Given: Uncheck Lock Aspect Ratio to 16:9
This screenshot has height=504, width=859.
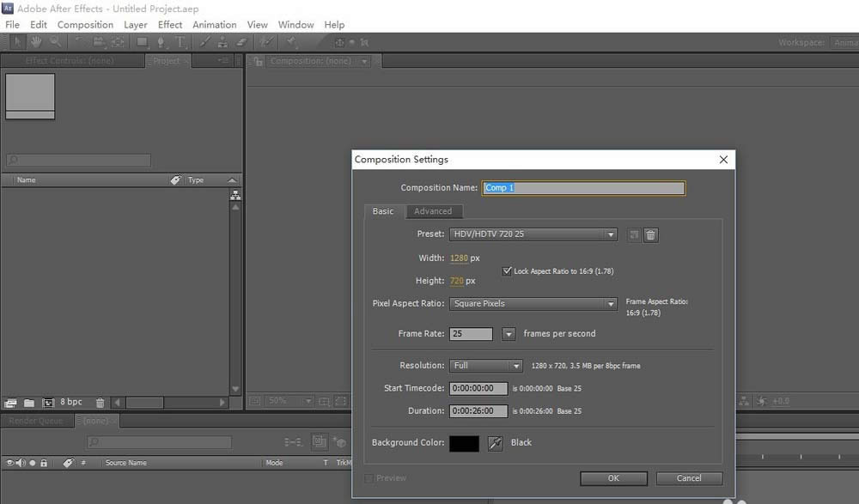Looking at the screenshot, I should click(507, 270).
